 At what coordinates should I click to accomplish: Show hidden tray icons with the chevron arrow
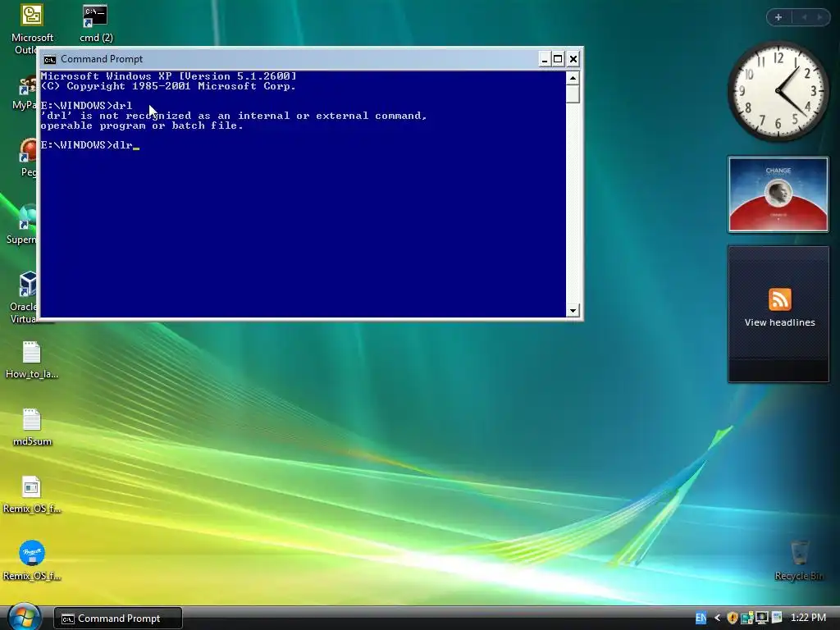[717, 618]
